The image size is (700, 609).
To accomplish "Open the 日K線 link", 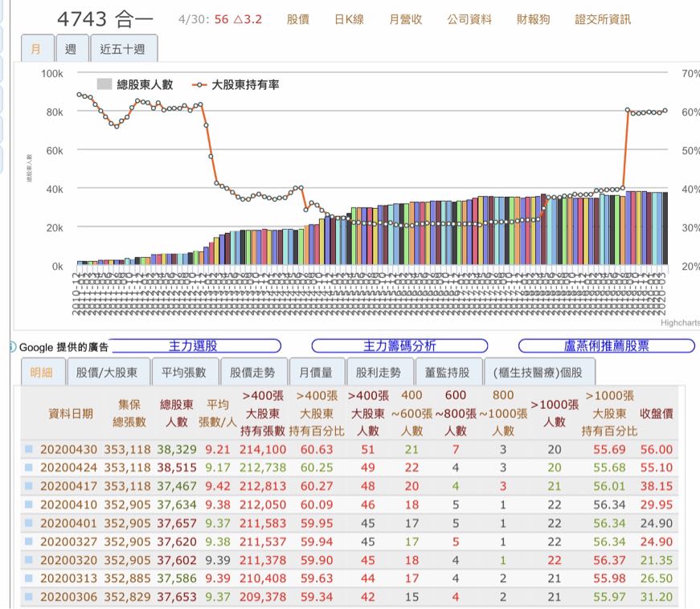I will [348, 19].
